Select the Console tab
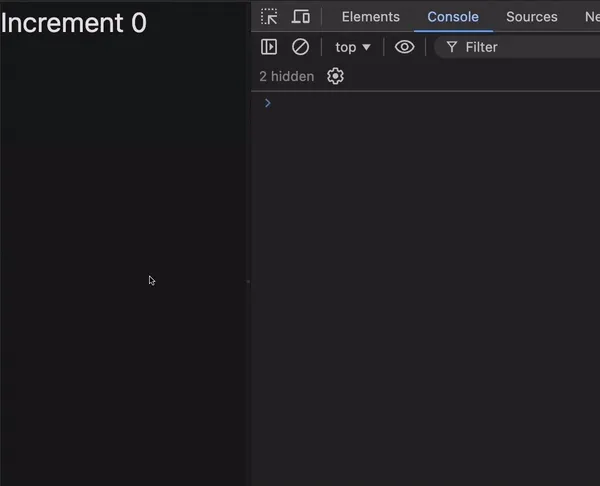The width and height of the screenshot is (600, 486). click(453, 17)
